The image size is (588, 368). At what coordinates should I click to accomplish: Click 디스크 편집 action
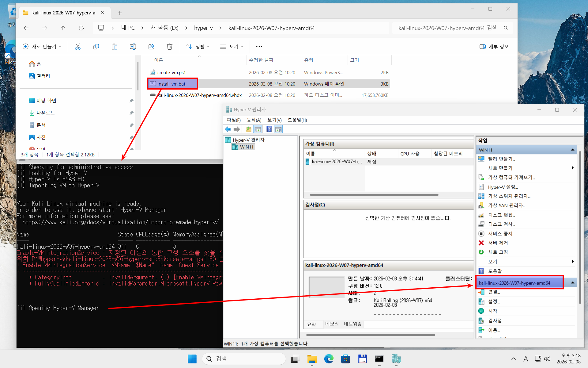(502, 215)
